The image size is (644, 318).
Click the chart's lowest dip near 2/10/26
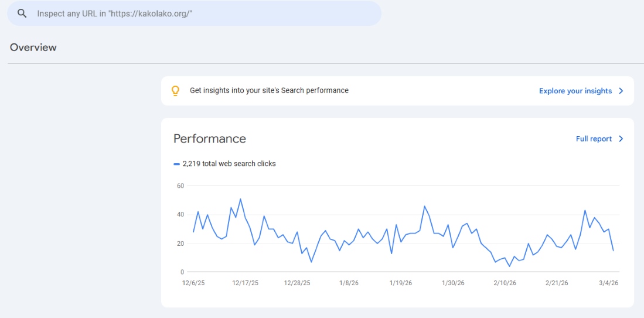(x=510, y=266)
